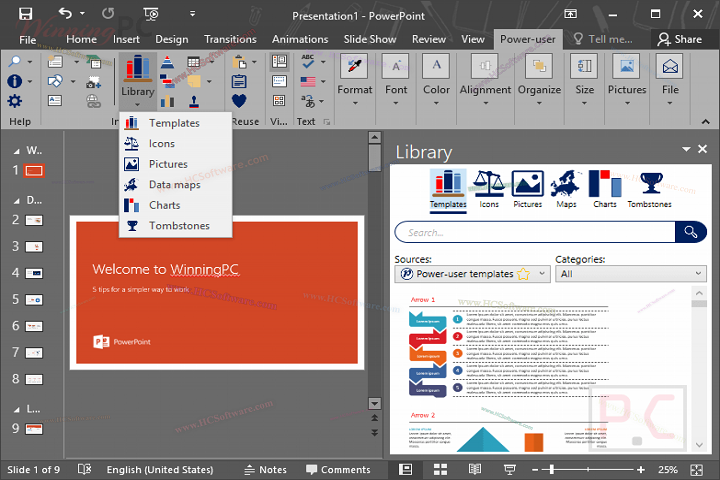This screenshot has width=720, height=480.
Task: Undo the last action
Action: [x=65, y=14]
